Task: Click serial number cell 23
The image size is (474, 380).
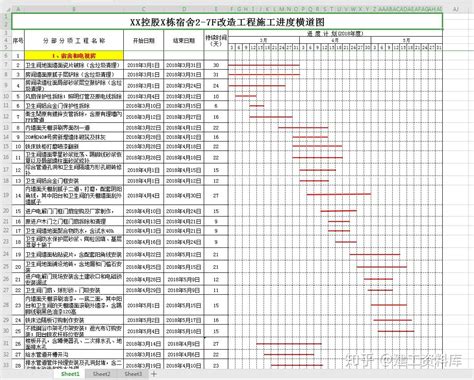Action: tap(18, 305)
